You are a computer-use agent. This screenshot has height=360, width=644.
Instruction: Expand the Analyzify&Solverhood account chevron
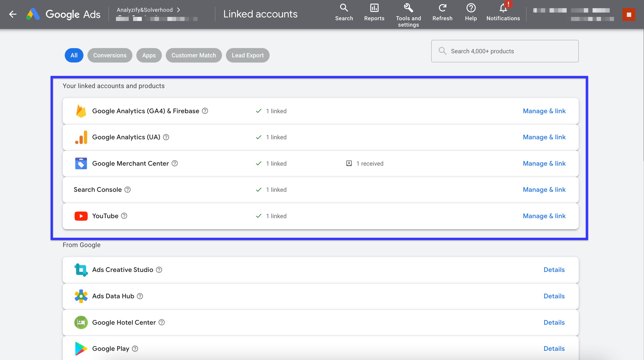coord(178,10)
